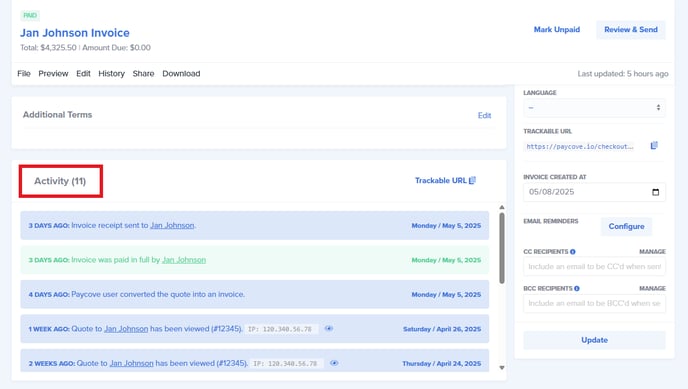Click the activity list scroll down arrow
The image size is (688, 389).
[x=502, y=368]
